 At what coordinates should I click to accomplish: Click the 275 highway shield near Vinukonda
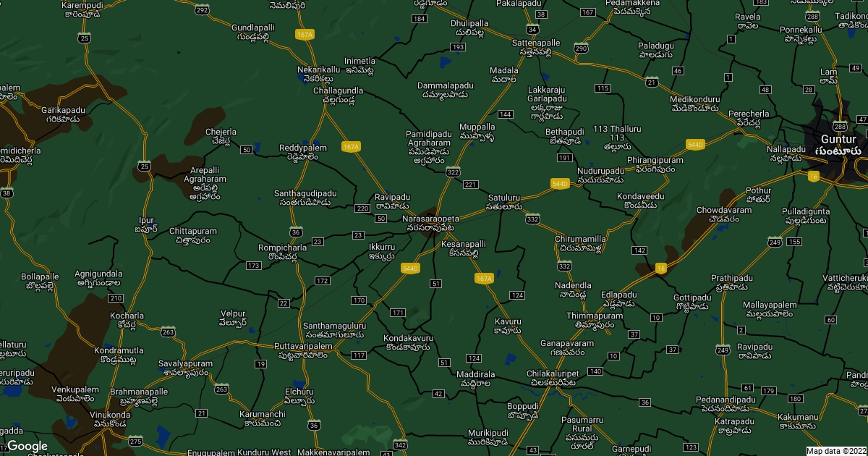click(135, 441)
